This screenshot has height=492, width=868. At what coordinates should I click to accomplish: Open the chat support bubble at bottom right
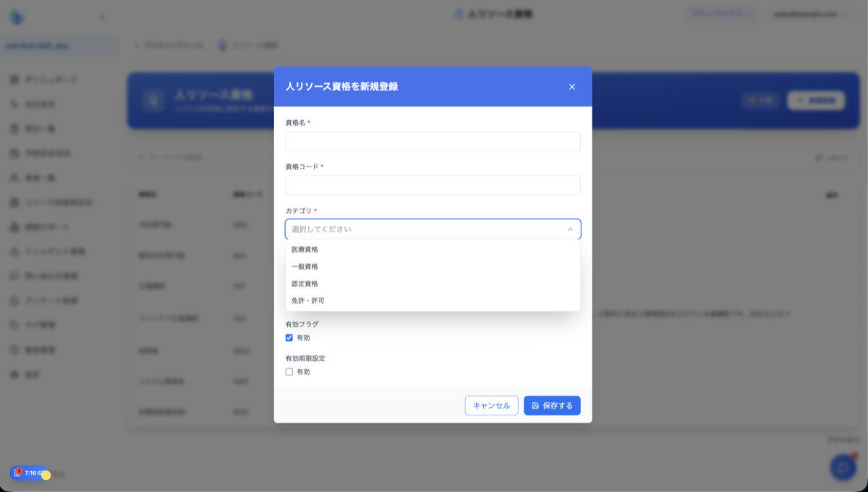(x=841, y=467)
